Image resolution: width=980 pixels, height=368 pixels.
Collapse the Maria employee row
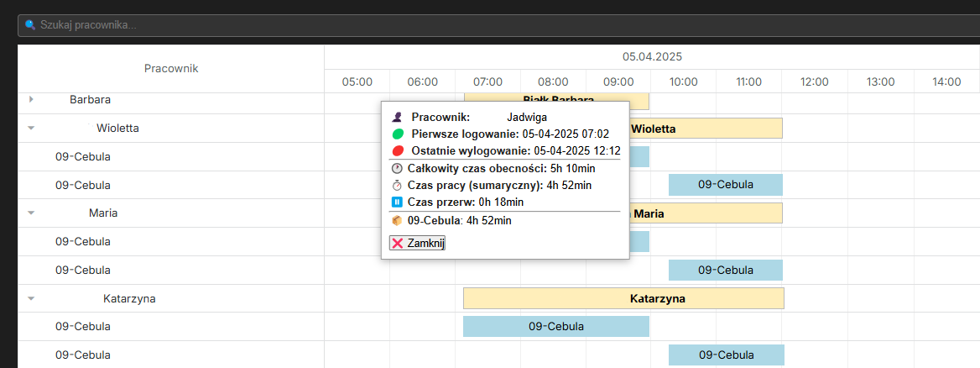31,213
